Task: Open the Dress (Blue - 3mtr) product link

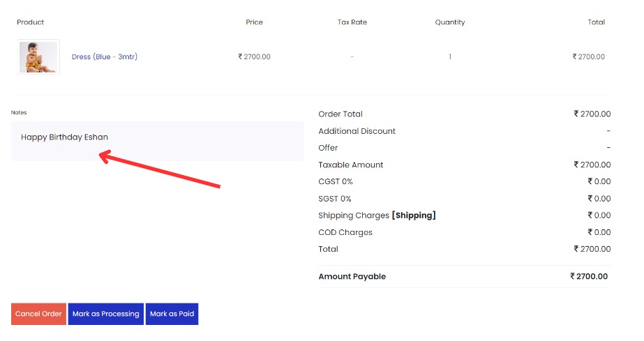Action: [105, 56]
